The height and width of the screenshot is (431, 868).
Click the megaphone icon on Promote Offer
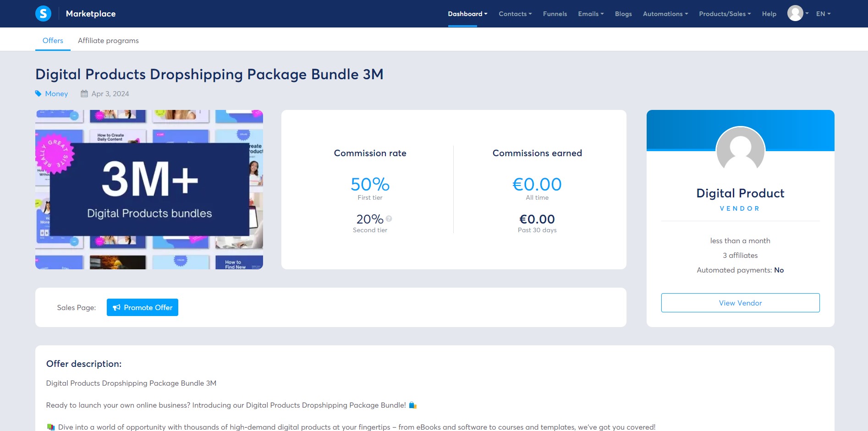click(116, 307)
